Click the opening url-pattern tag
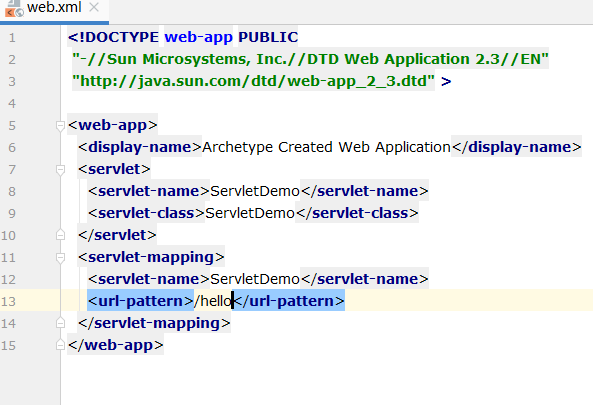The image size is (593, 405). coord(141,301)
